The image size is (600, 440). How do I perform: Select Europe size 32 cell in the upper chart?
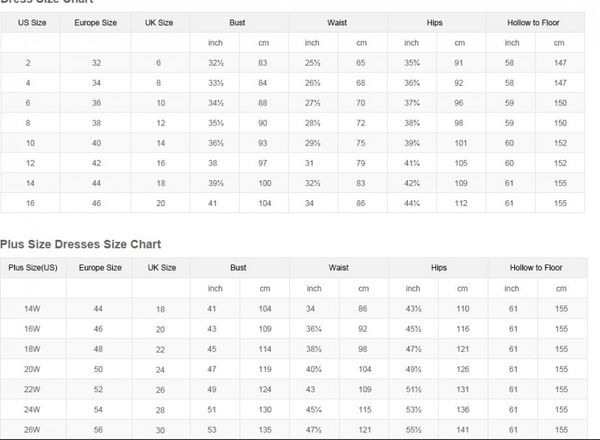tap(96, 63)
